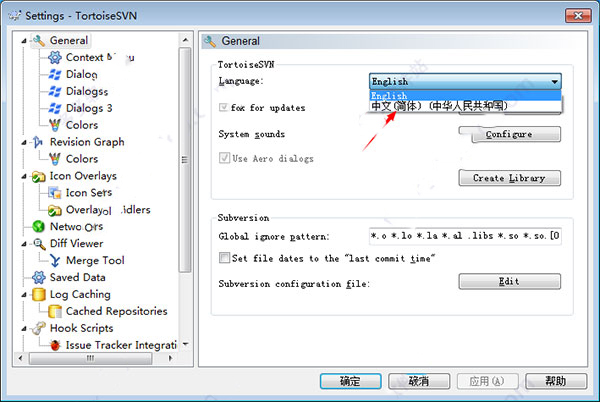Viewport: 600px width, 402px height.
Task: Click the TortoiseSVN title bar icon
Action: pos(15,16)
